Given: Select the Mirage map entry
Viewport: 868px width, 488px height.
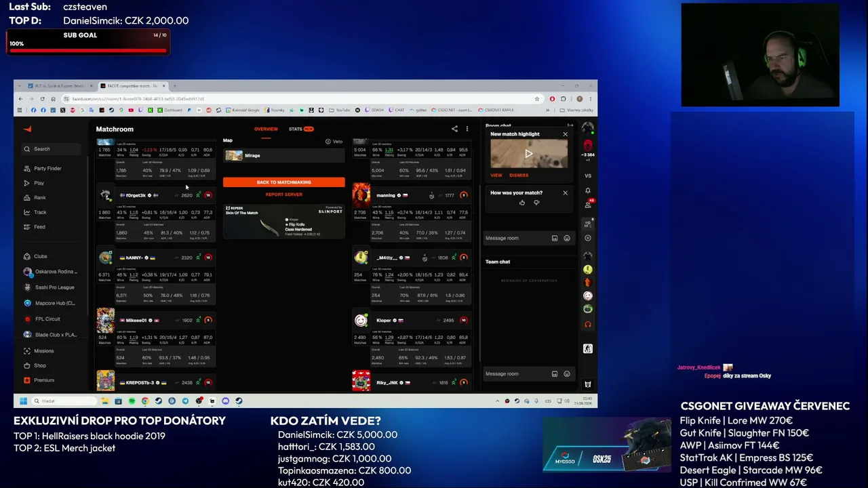Looking at the screenshot, I should (x=283, y=156).
